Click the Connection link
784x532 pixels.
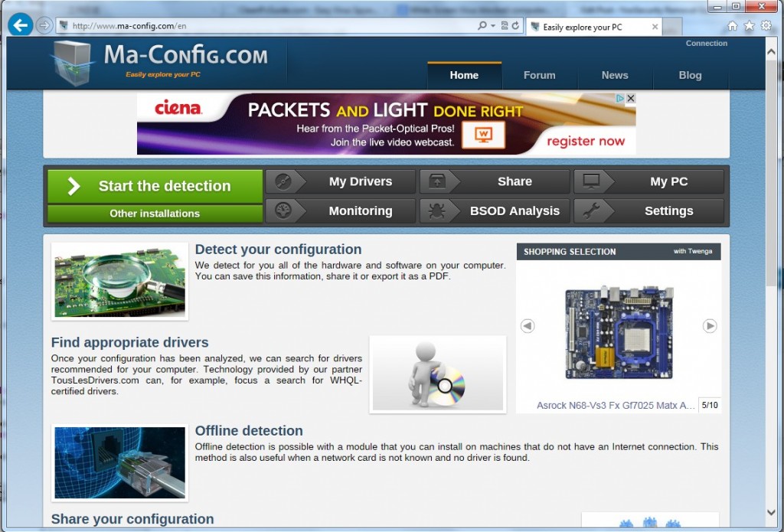point(706,44)
